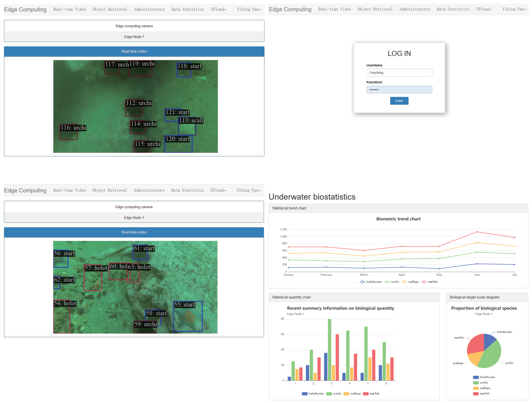Viewport: 532px width, 403px height.
Task: Select Edge Node 1 in the bottom-left camera list
Action: tap(134, 218)
